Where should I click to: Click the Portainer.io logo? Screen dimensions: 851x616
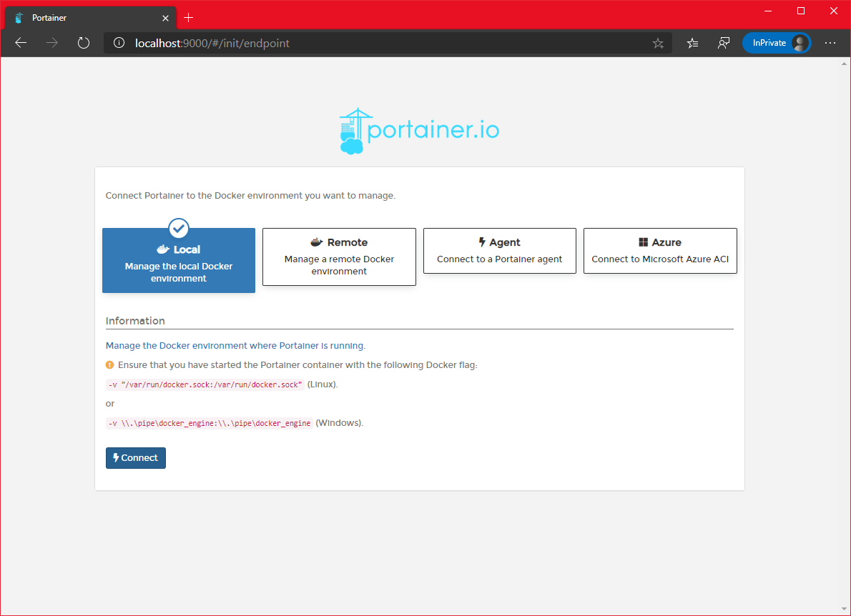click(x=419, y=131)
